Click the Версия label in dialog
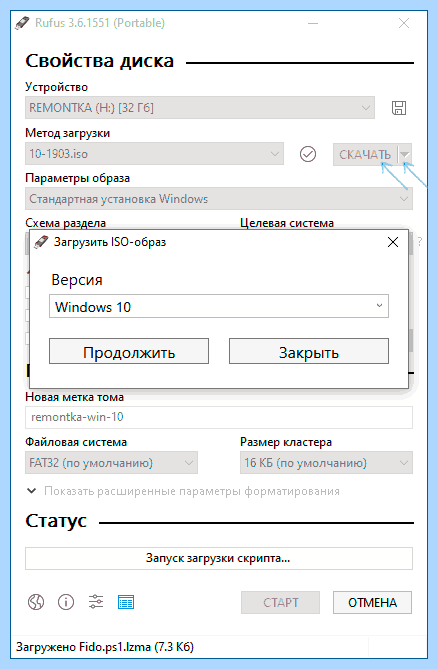Viewport: 438px width, 669px height. [77, 280]
